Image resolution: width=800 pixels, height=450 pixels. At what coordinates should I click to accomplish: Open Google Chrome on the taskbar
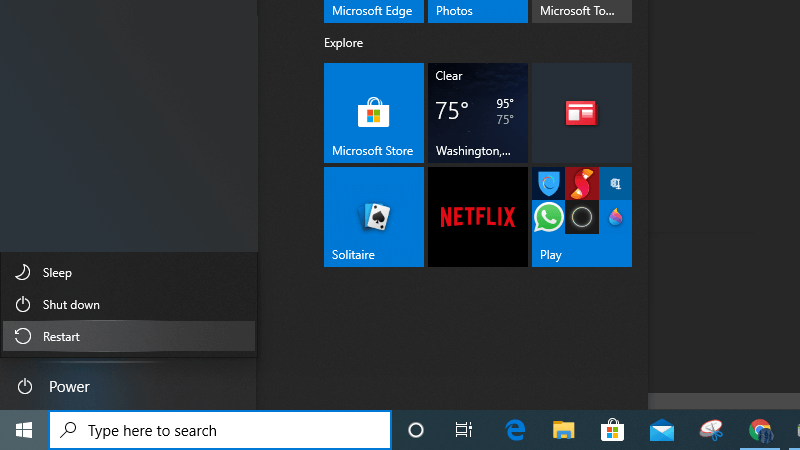click(760, 430)
